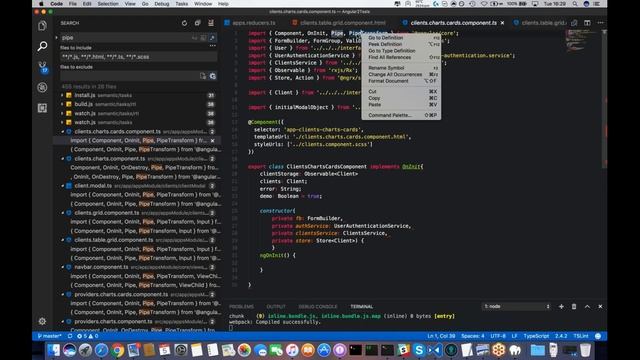Image resolution: width=640 pixels, height=360 pixels.
Task: Click Ln 1, Col 39 in status bar
Action: click(441, 336)
